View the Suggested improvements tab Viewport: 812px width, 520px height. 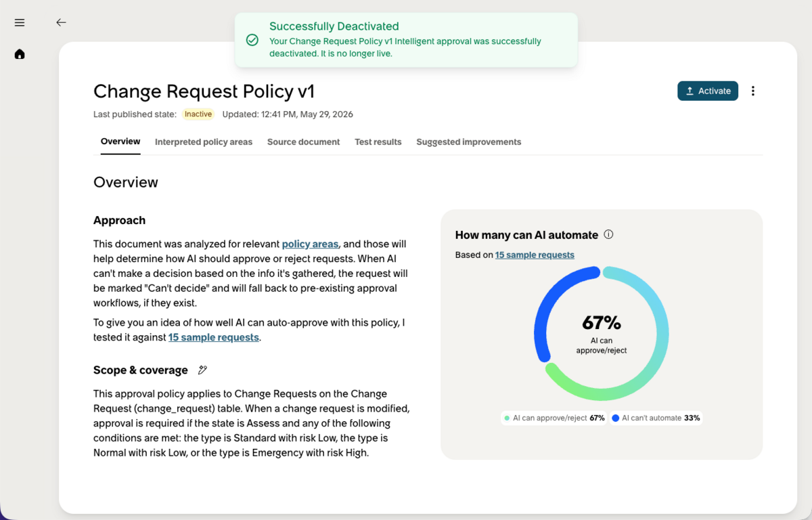coord(469,142)
